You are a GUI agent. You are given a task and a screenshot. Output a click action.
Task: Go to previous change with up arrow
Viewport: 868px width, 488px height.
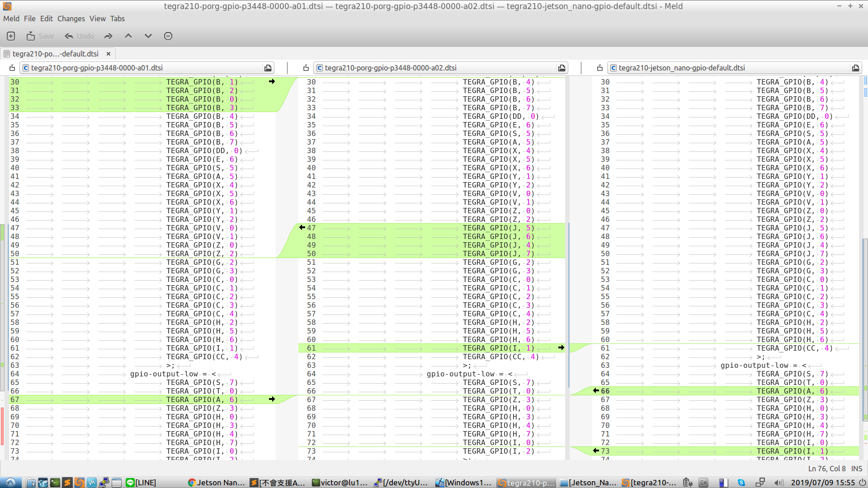[128, 36]
